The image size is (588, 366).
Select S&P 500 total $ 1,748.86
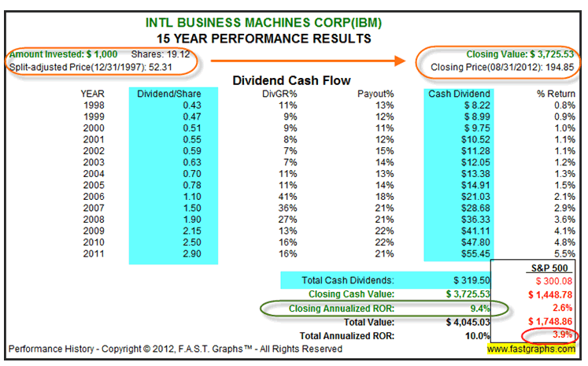(550, 321)
